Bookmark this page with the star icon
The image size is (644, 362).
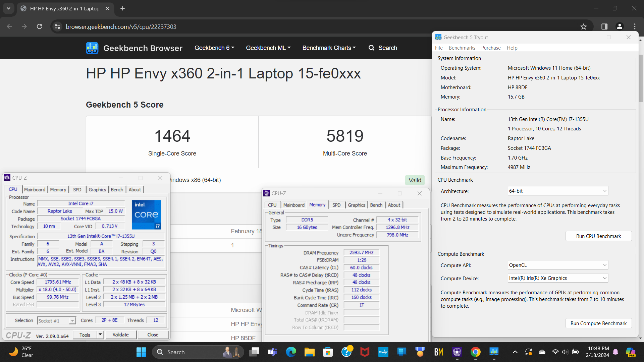(x=584, y=26)
